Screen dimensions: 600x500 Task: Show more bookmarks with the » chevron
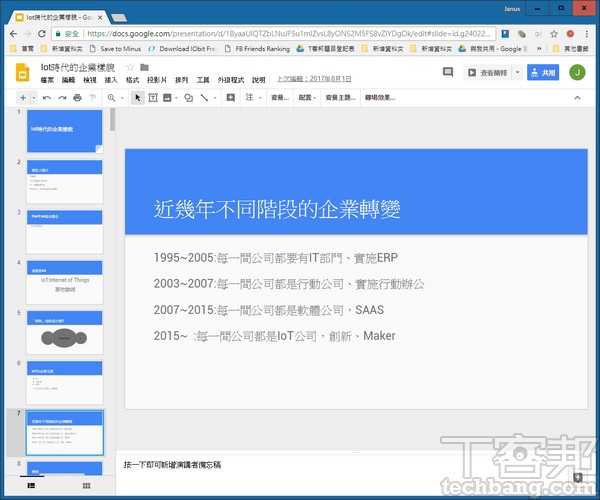click(x=539, y=49)
